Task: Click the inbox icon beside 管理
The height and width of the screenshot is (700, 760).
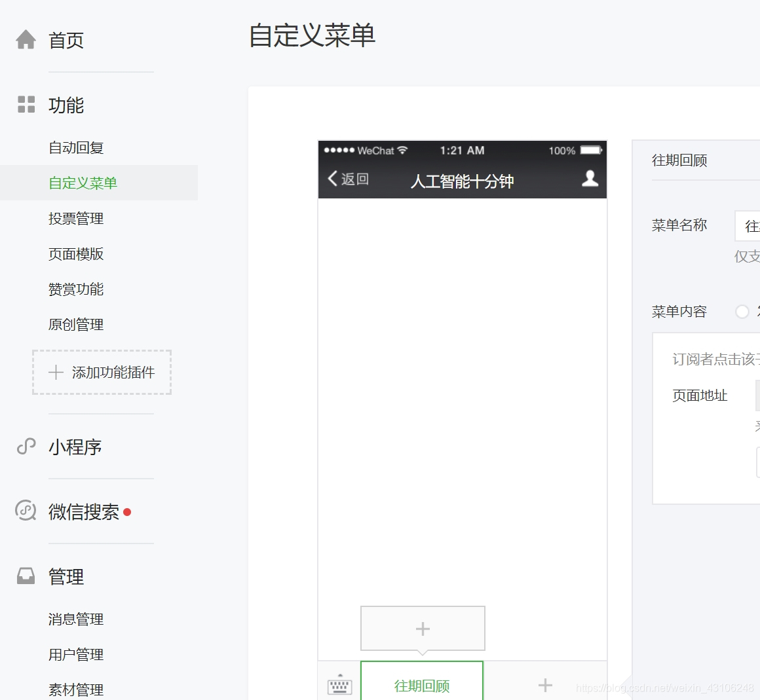Action: click(26, 576)
